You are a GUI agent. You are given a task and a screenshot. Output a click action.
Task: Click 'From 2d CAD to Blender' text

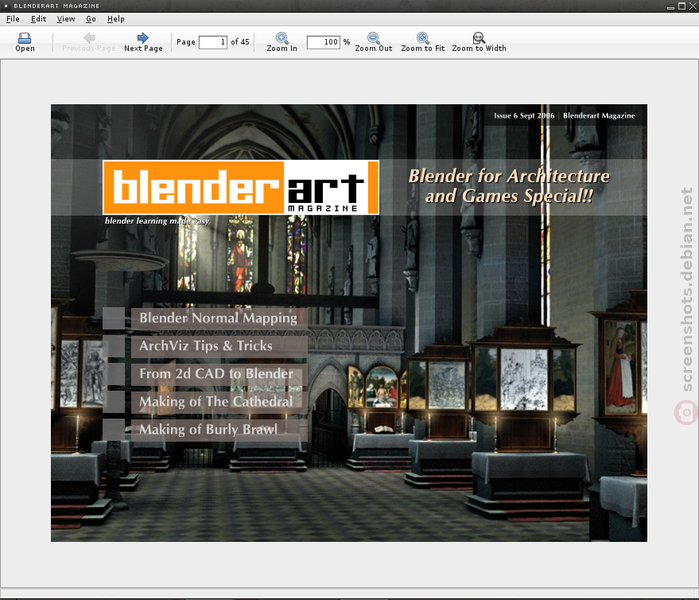pos(216,374)
